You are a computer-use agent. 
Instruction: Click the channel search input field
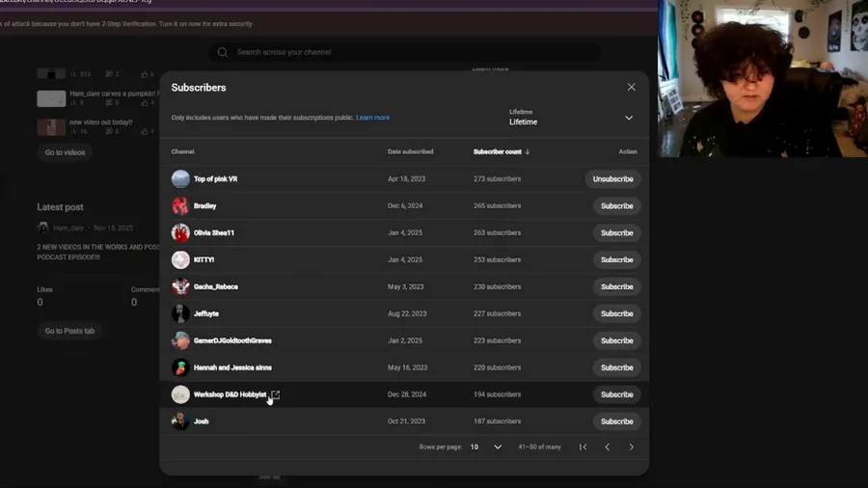point(405,52)
